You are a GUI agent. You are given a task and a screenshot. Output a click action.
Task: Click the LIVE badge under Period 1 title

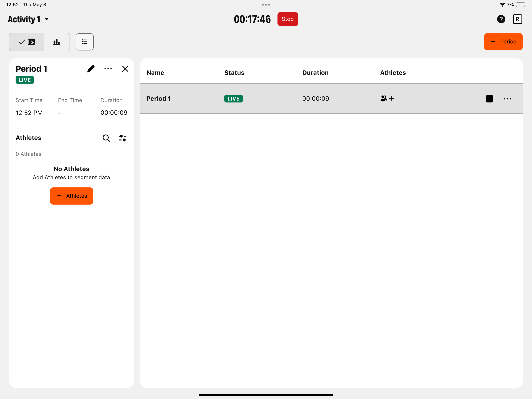click(25, 80)
